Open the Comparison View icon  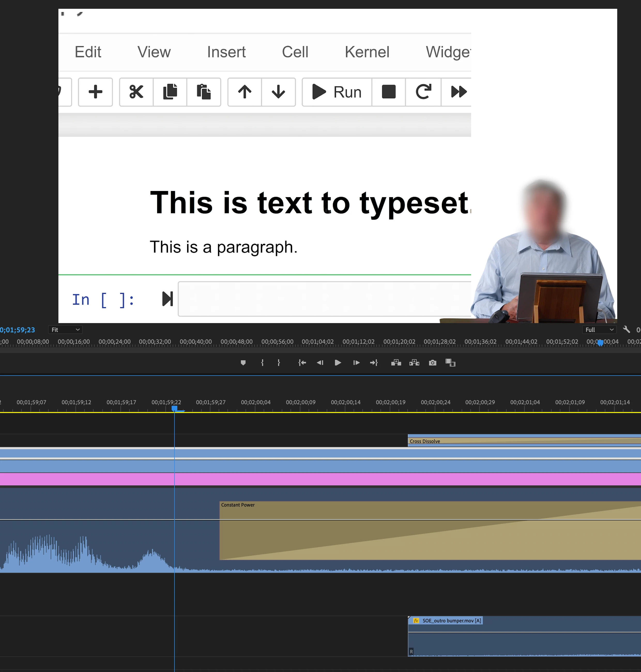(x=450, y=362)
